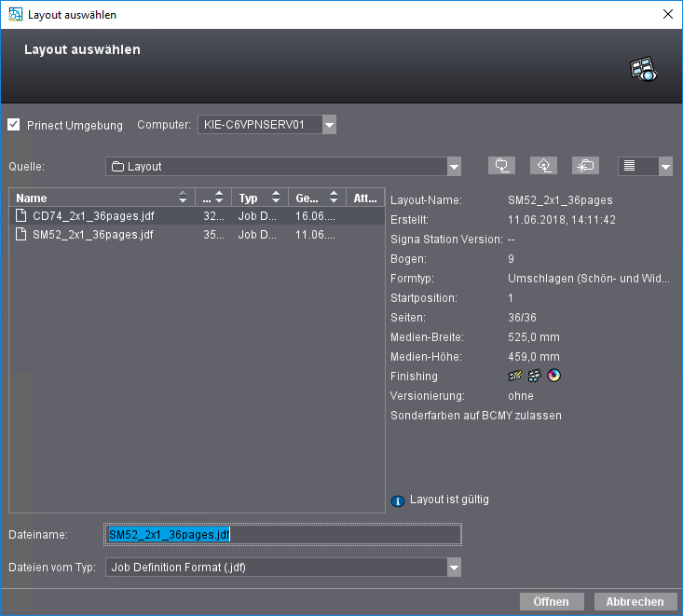Click the date cell 16.06....
The width and height of the screenshot is (683, 616).
coord(315,215)
